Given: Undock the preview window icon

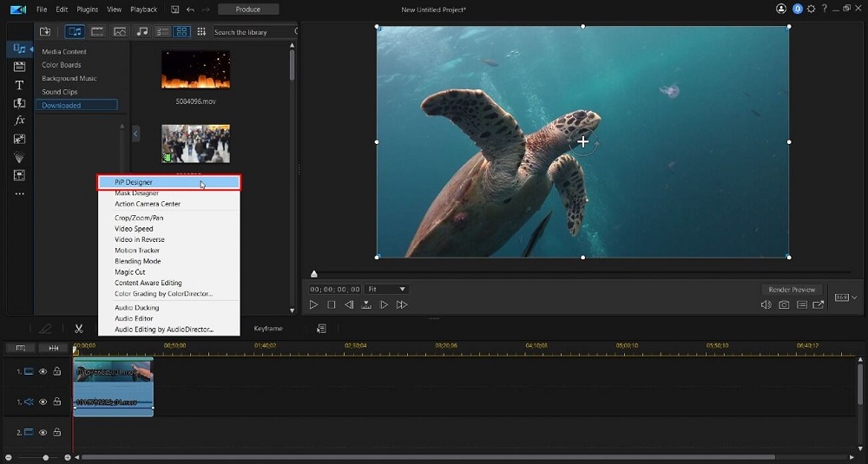Looking at the screenshot, I should [819, 304].
